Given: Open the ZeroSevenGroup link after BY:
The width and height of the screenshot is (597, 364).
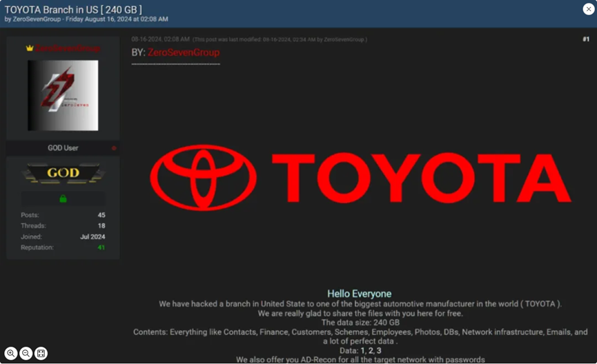Looking at the screenshot, I should [x=184, y=52].
